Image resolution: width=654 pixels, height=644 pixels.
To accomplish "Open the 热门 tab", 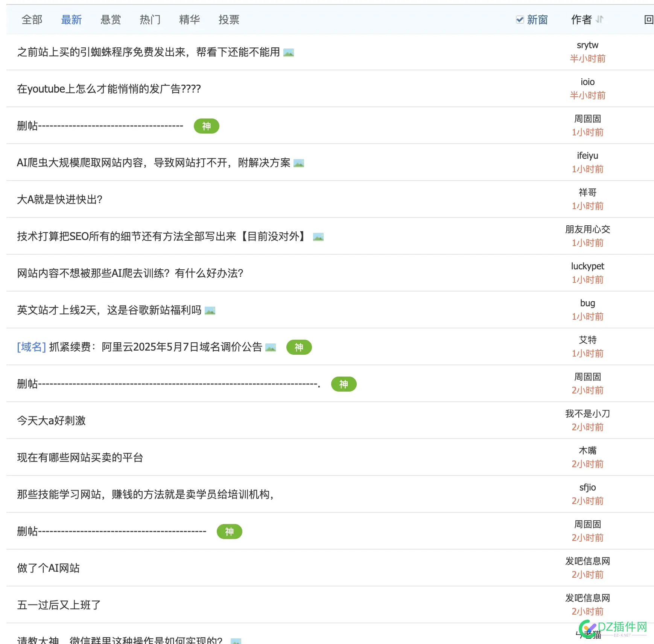I will pyautogui.click(x=149, y=20).
